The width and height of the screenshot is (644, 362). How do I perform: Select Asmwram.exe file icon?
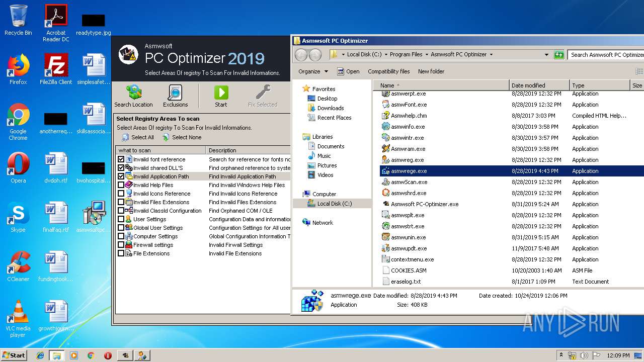tap(386, 149)
